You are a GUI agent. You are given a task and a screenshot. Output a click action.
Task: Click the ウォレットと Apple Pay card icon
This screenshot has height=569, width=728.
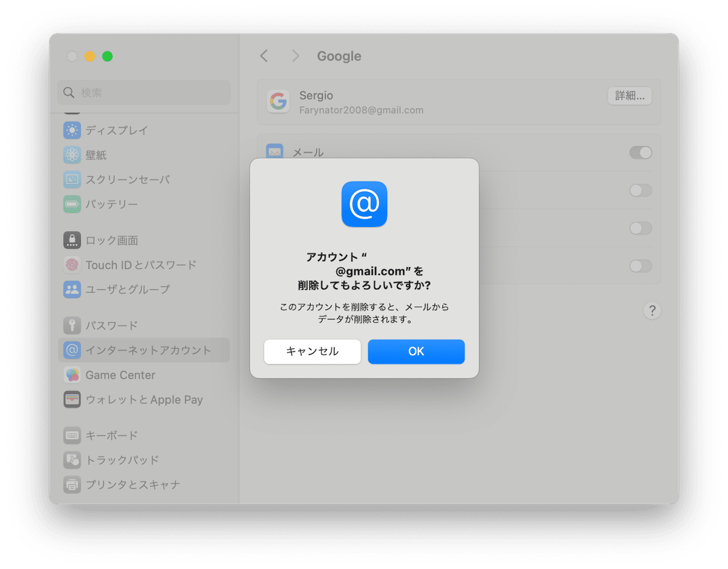pyautogui.click(x=72, y=399)
